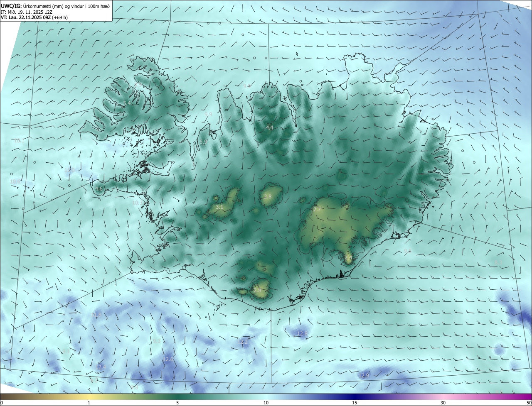Click the valid time line 'VT: Lau. 22.11.2025 09Z (+69 h)'
This screenshot has width=532, height=406.
[34, 17]
